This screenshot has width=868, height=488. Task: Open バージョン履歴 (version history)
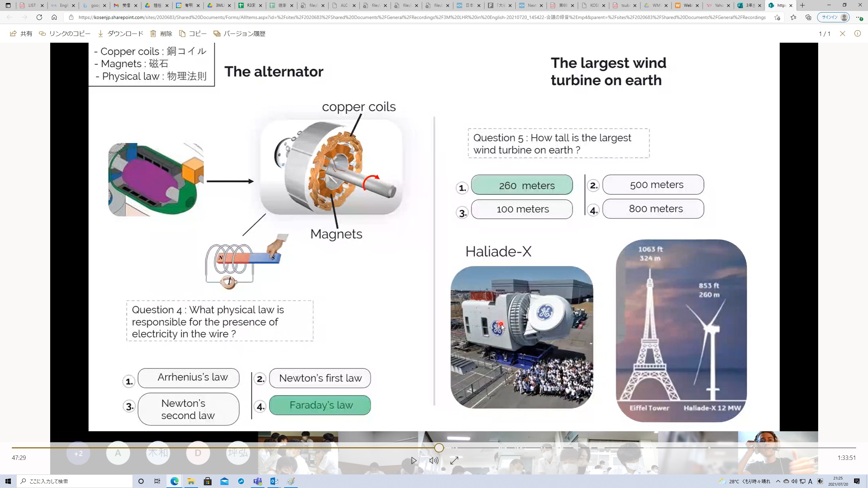pos(239,34)
